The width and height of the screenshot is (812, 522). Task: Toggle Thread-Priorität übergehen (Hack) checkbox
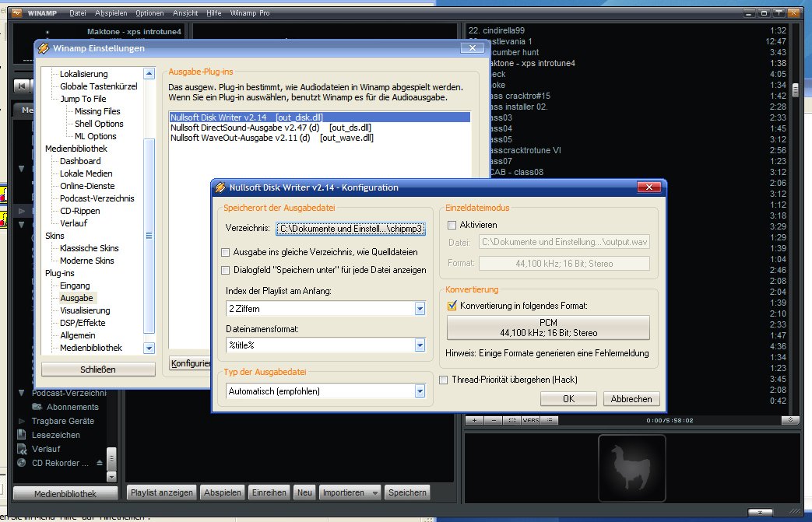tap(445, 380)
